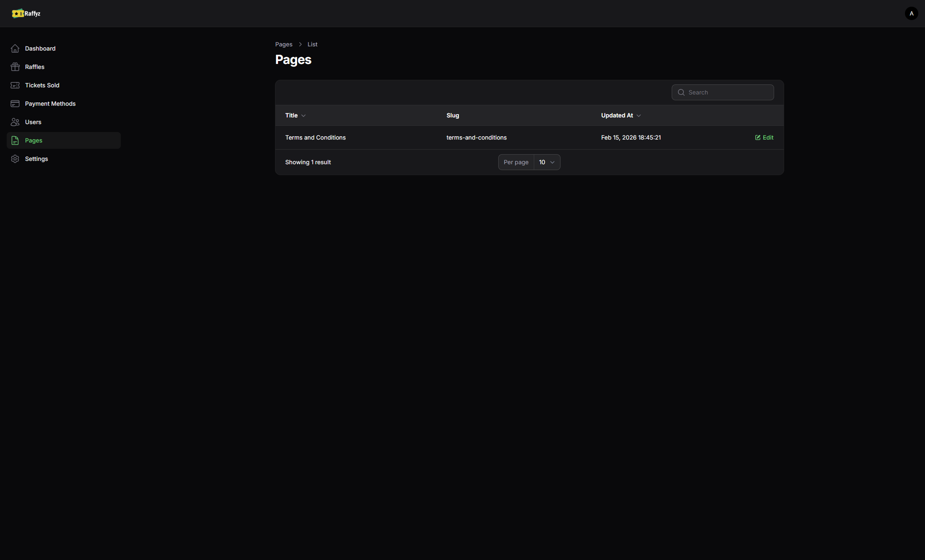This screenshot has width=925, height=560.
Task: Edit the Terms and Conditions page
Action: [764, 137]
